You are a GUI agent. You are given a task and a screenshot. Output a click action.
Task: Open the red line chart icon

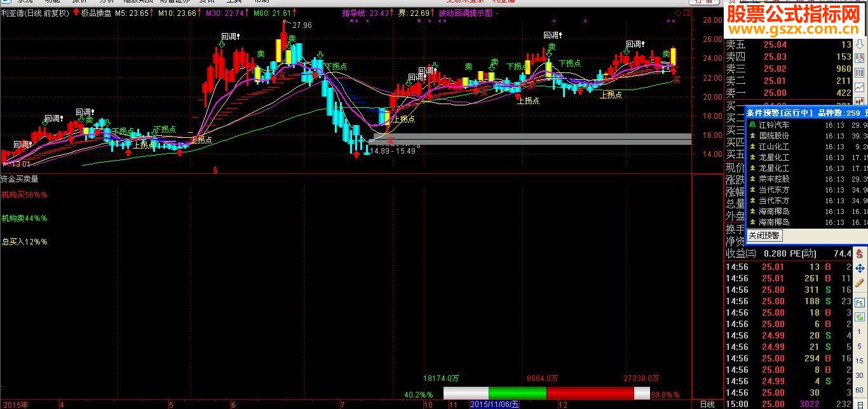coord(860,87)
